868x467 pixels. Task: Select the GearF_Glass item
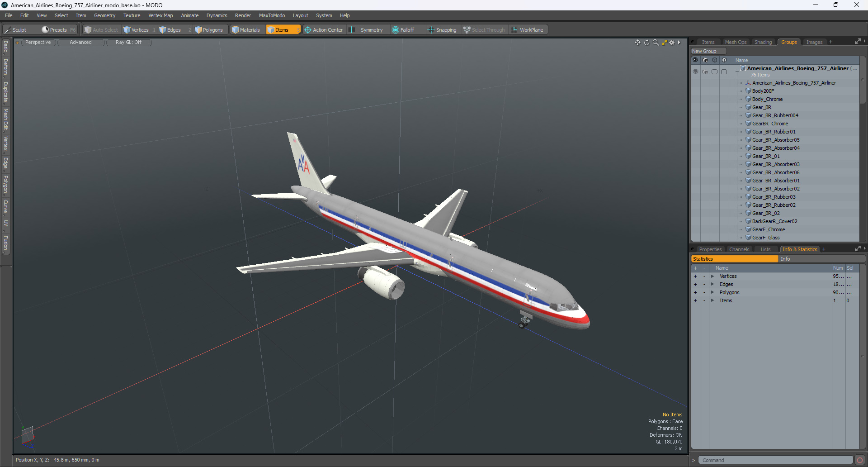(765, 238)
